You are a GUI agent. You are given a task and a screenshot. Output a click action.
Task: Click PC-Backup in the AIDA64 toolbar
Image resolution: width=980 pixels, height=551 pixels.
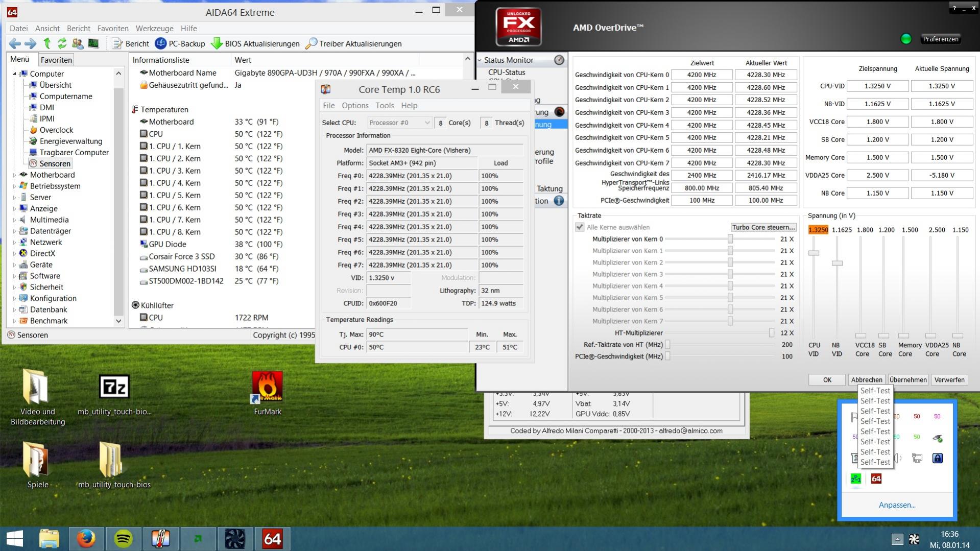[x=180, y=44]
